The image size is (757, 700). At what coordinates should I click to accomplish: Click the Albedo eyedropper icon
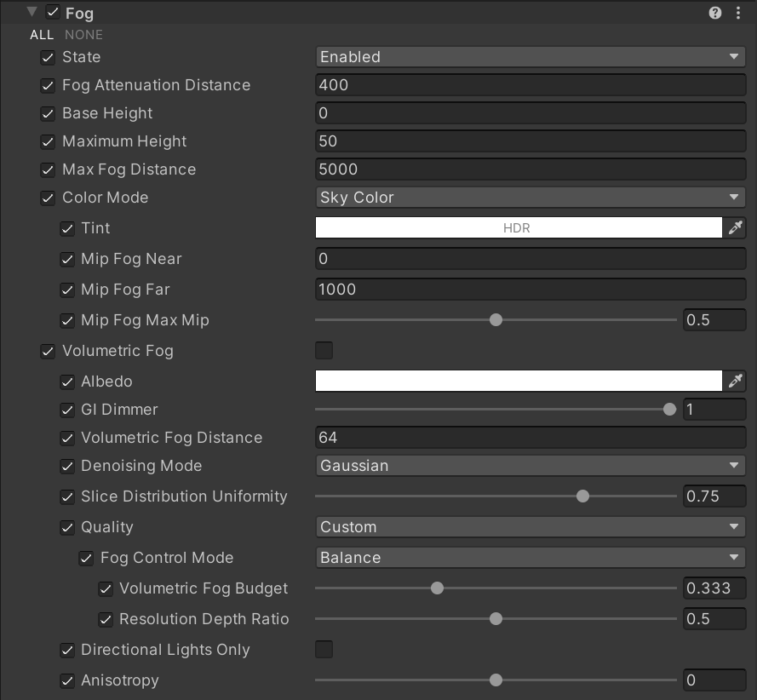[735, 381]
